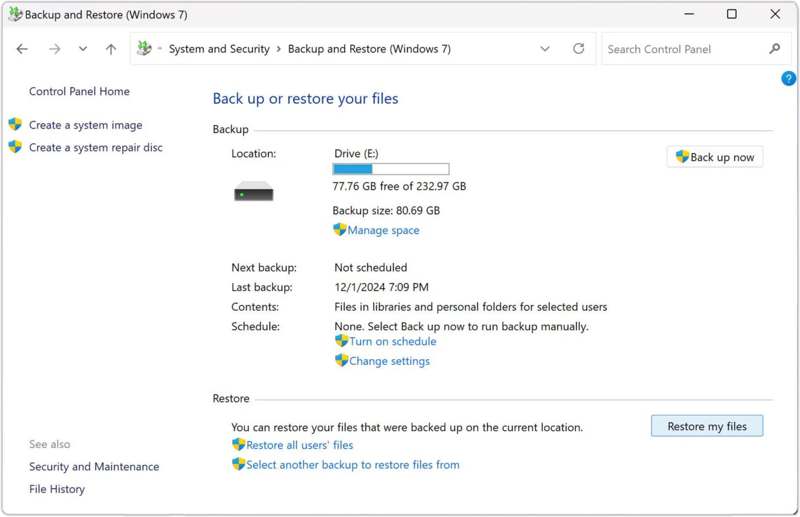Open Create a system image
The height and width of the screenshot is (517, 800).
click(x=85, y=125)
